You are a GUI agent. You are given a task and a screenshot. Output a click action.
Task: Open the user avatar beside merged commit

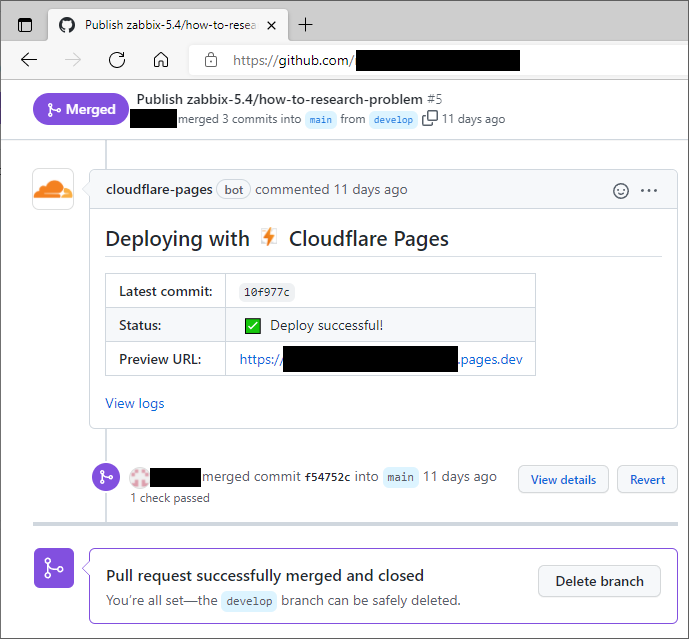coord(139,478)
